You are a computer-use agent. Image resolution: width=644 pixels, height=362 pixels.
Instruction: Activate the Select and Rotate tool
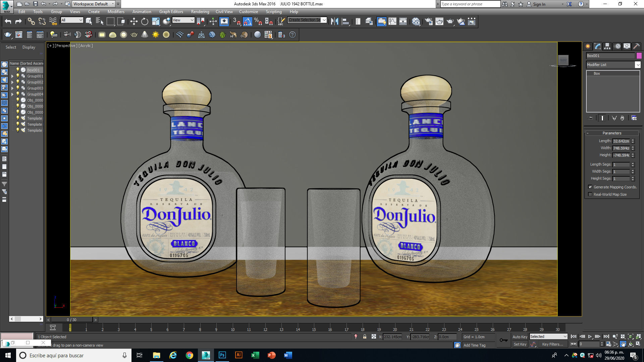[145, 22]
